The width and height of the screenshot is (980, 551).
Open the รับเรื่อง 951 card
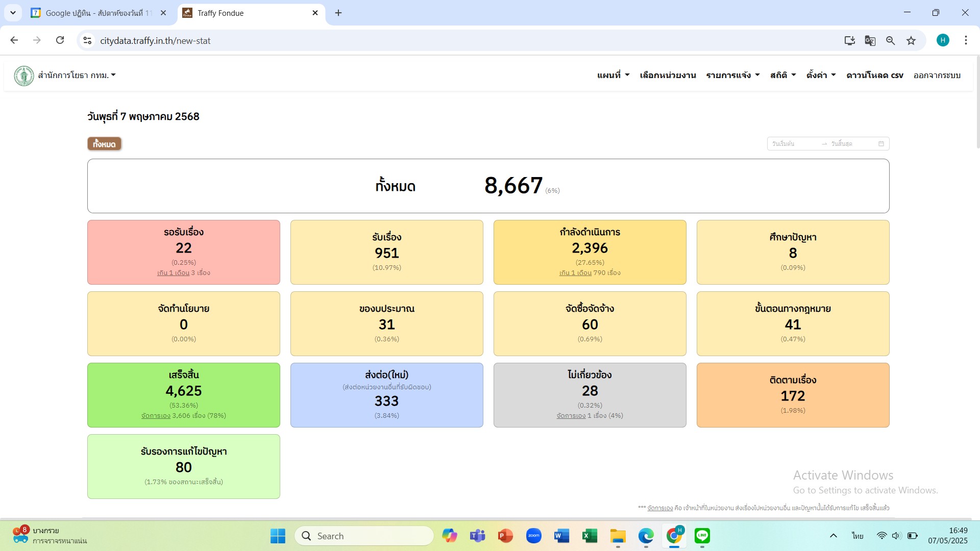coord(386,252)
